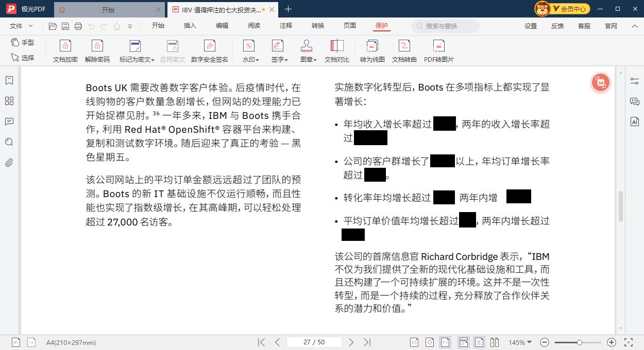Show the page thumbnails sidebar panel
This screenshot has height=350, width=644.
pos(9,101)
